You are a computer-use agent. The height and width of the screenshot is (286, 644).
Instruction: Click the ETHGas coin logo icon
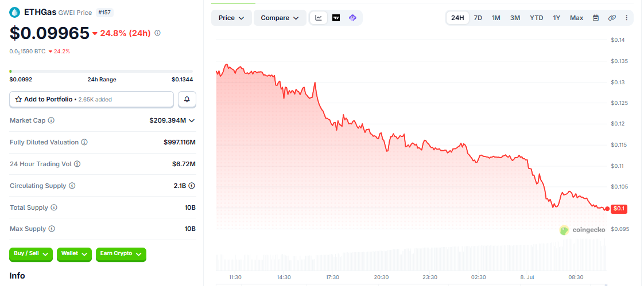click(14, 13)
